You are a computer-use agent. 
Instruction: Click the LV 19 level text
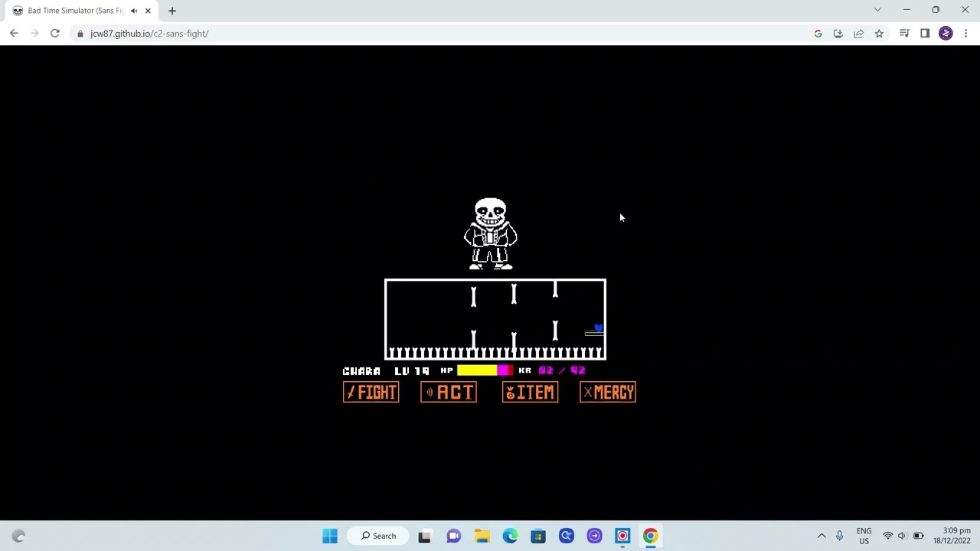[412, 371]
